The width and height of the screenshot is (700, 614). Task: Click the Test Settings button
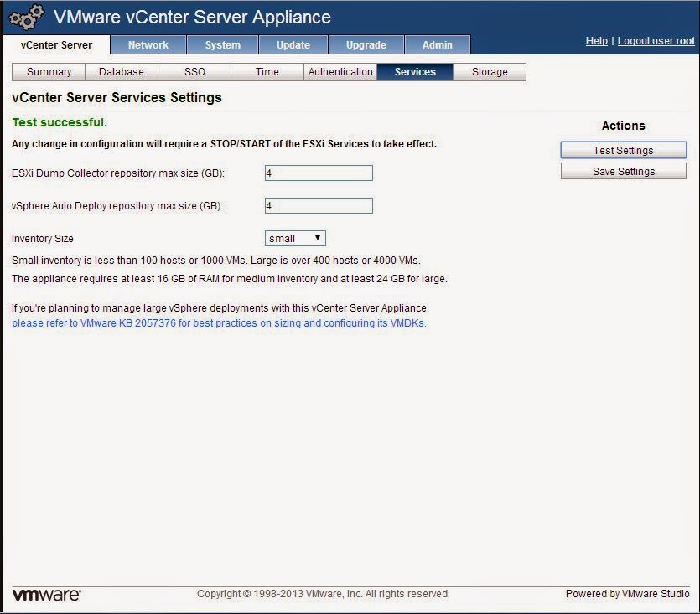coord(623,151)
